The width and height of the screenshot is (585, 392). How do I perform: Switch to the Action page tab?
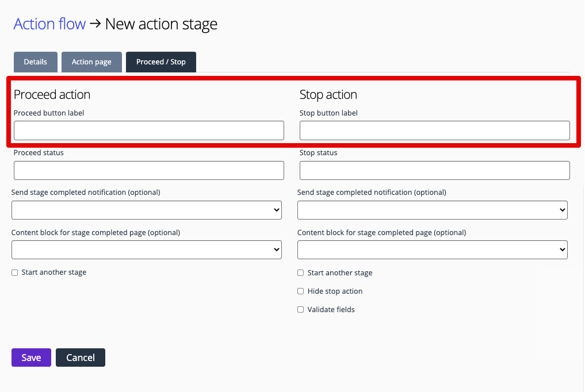click(x=91, y=62)
